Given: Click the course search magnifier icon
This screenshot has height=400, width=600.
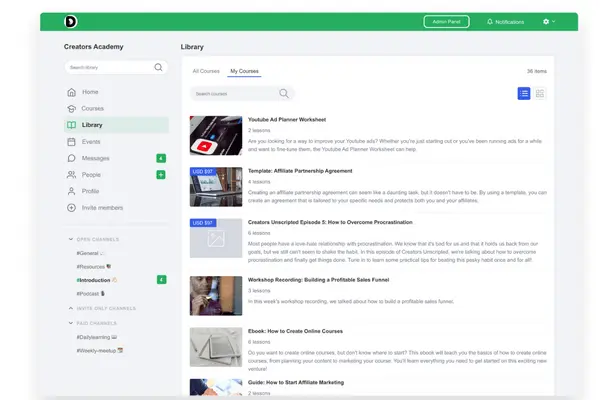Looking at the screenshot, I should coord(284,93).
